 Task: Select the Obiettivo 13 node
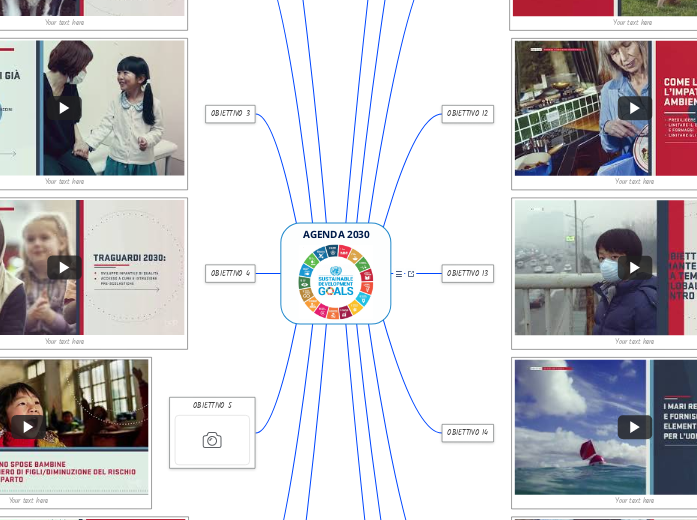tap(467, 273)
